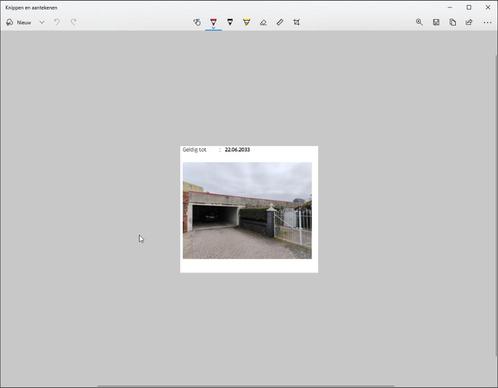
Task: Maximize the Knippen en aantekenen window
Action: coord(469,7)
